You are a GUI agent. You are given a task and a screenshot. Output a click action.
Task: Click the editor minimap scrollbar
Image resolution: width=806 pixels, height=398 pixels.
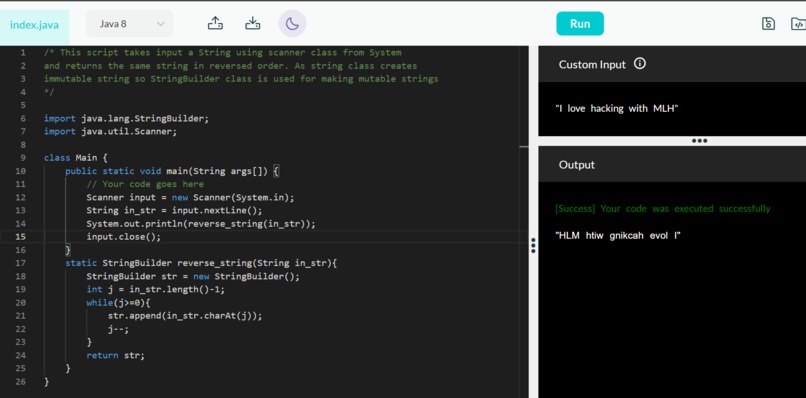524,221
